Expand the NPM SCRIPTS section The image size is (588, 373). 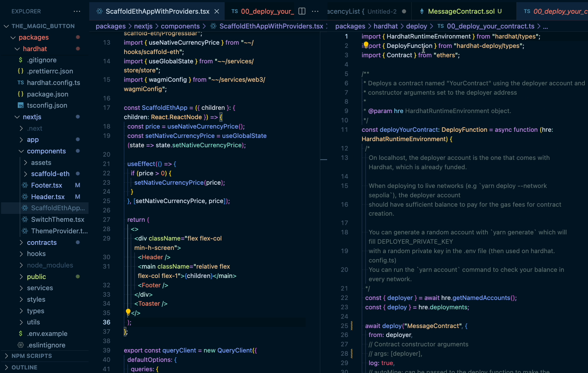tap(6, 356)
